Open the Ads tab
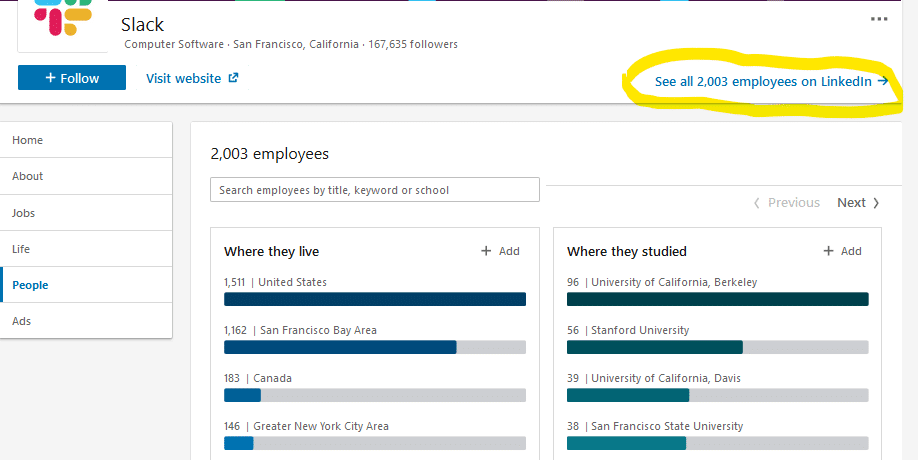The width and height of the screenshot is (918, 460). coord(22,321)
